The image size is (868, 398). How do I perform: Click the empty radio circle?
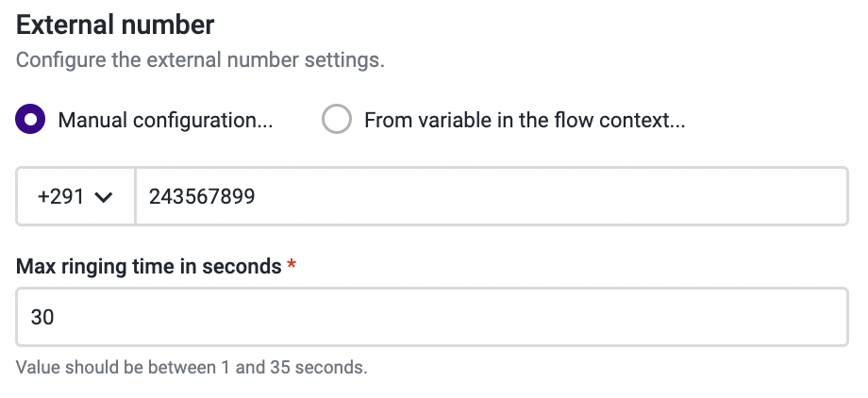337,121
